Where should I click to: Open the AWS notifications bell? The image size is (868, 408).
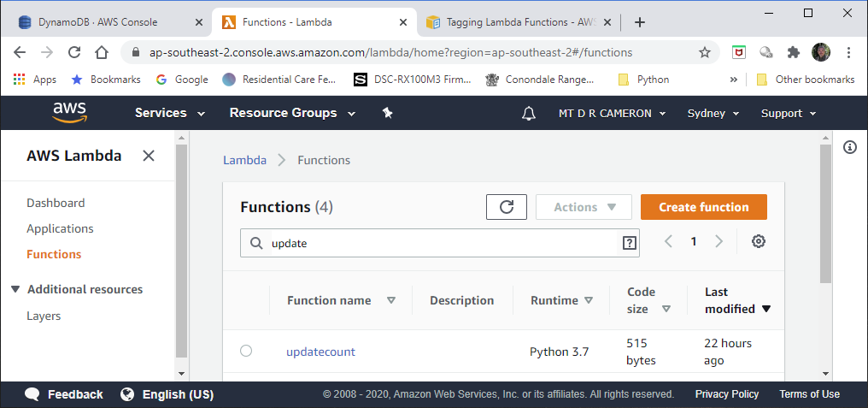[x=529, y=113]
